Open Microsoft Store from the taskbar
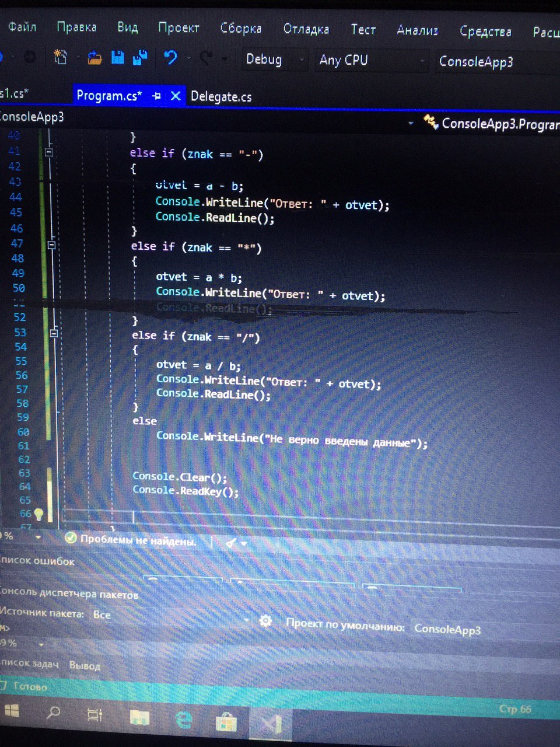Screen dimensions: 560x747 [226, 722]
